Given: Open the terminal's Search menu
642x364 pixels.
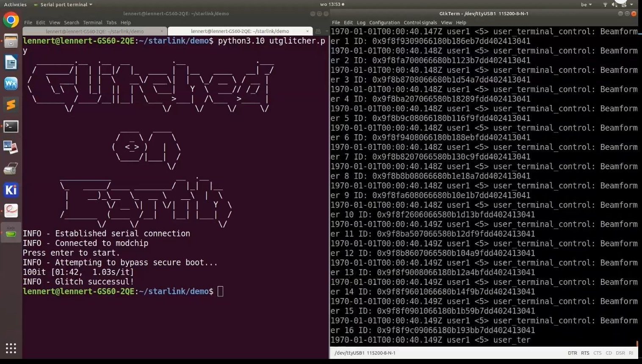Looking at the screenshot, I should tap(72, 22).
